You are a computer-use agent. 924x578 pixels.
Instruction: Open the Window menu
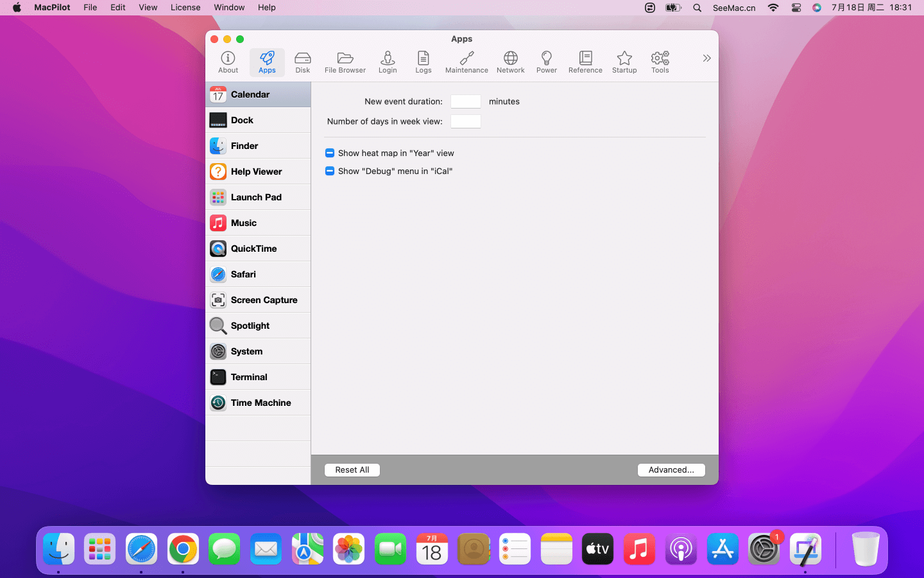point(229,8)
